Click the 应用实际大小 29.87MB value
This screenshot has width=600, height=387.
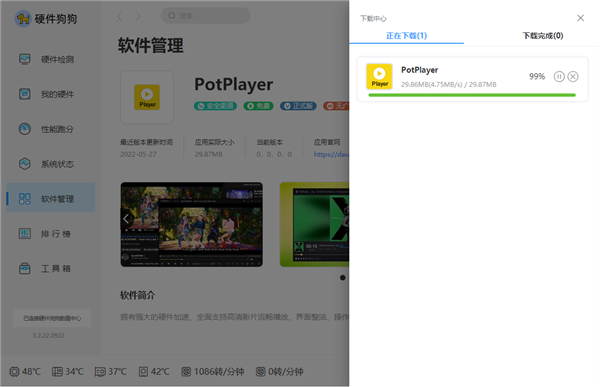coord(209,154)
